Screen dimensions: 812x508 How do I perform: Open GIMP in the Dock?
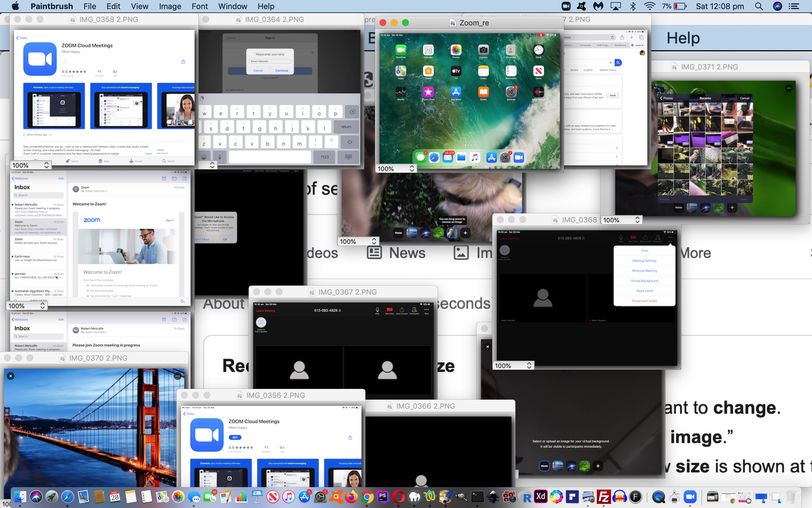pos(461,497)
